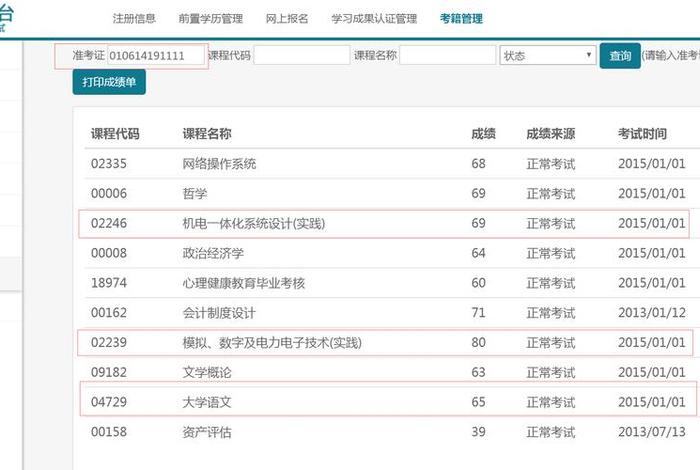Click the 课程名称 input field

[448, 55]
